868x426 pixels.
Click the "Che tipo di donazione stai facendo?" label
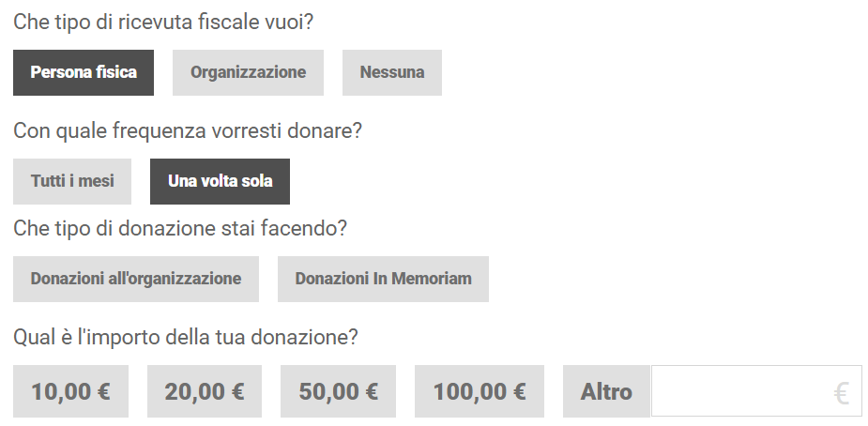pyautogui.click(x=180, y=228)
